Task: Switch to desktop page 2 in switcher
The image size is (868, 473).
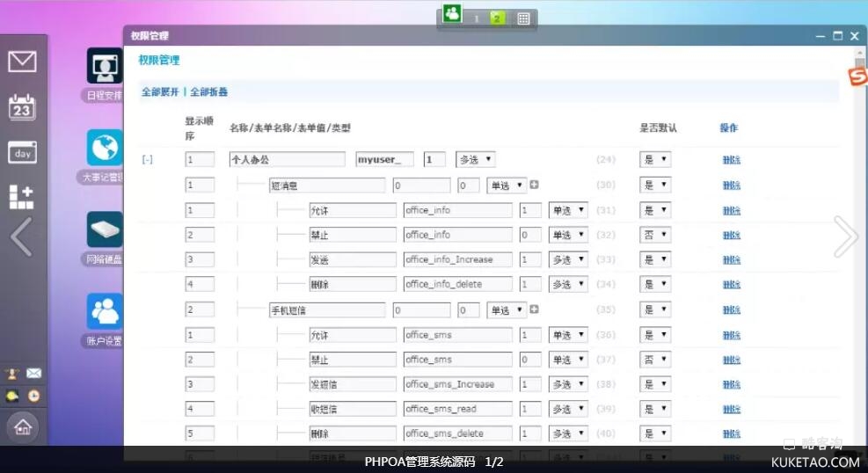Action: [x=497, y=18]
